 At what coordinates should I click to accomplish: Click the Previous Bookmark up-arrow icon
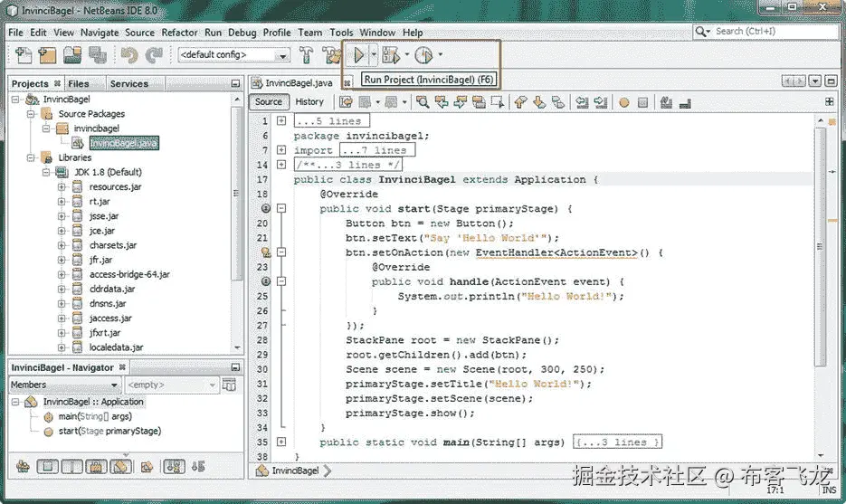[x=520, y=102]
